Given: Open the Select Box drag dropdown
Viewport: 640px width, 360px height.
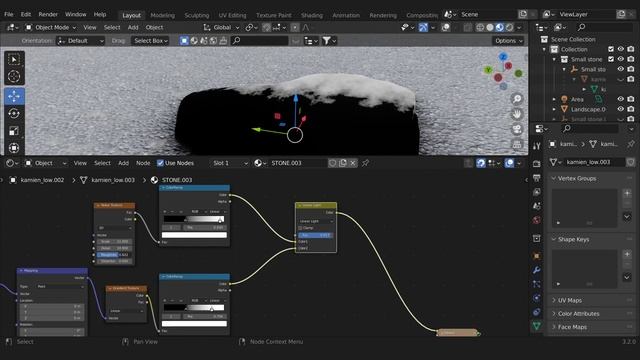Looking at the screenshot, I should [150, 41].
